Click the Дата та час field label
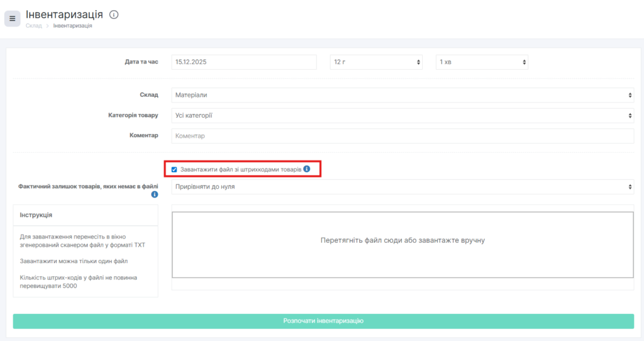644x341 pixels. pyautogui.click(x=142, y=62)
